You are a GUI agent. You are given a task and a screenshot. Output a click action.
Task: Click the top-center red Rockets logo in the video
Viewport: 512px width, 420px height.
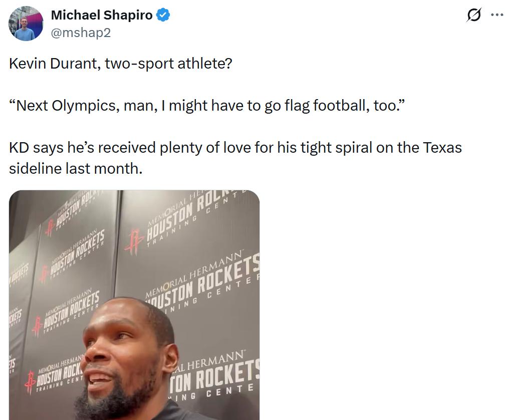pos(134,242)
